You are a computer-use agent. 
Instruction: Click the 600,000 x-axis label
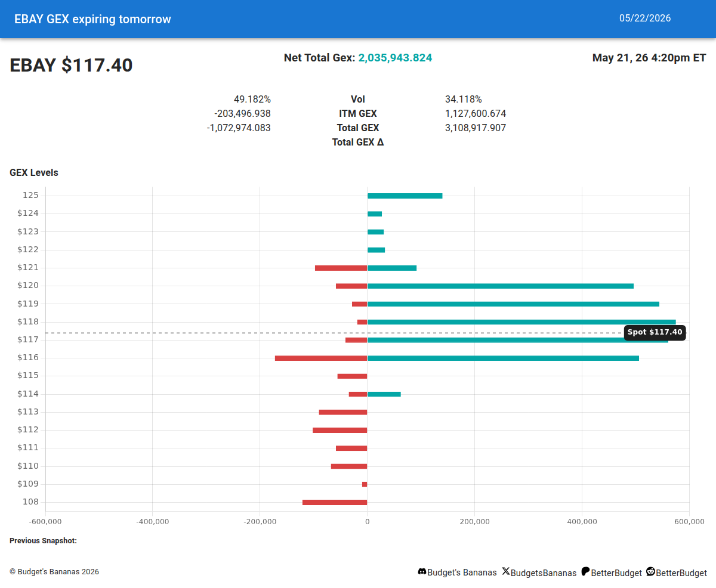tap(690, 522)
